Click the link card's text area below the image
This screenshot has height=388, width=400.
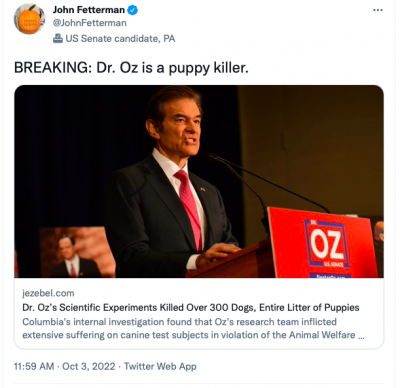[x=199, y=313]
